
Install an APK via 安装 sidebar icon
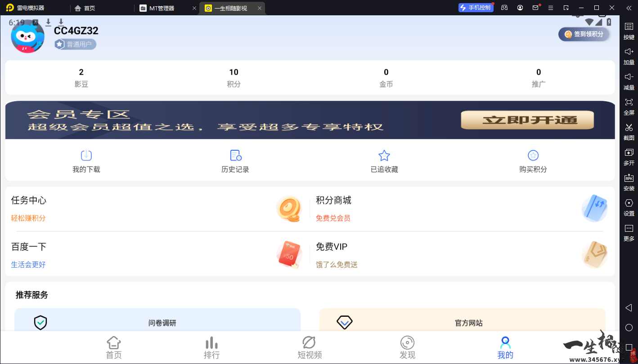tap(629, 183)
